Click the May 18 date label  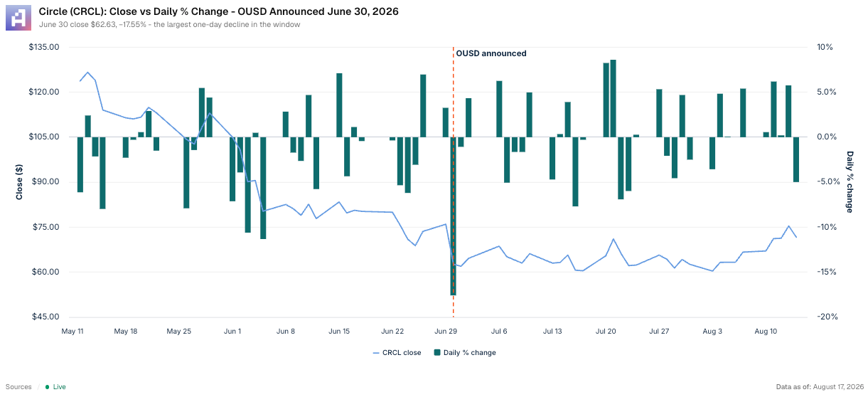point(125,331)
